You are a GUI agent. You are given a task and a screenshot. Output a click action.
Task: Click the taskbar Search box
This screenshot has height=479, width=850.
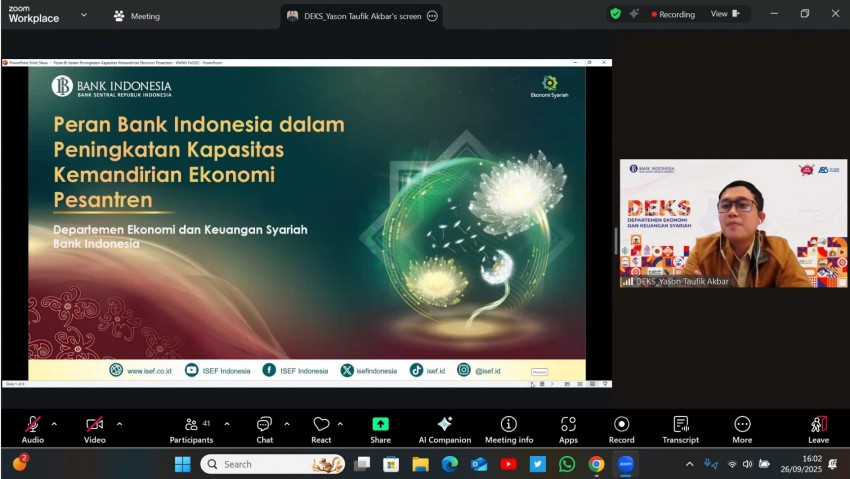point(273,464)
